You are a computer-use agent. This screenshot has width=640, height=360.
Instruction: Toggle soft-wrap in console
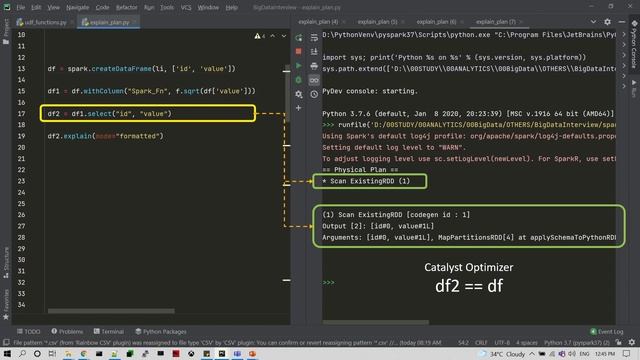[x=314, y=38]
